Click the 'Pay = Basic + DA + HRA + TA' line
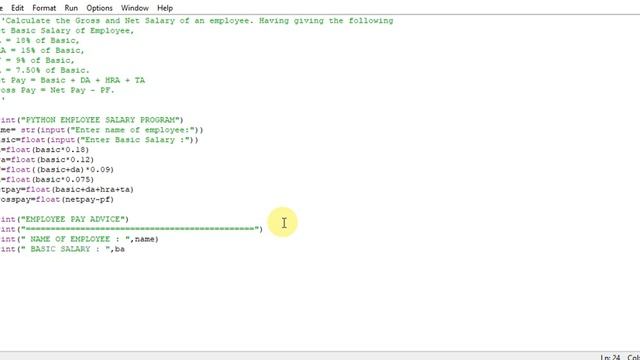 point(73,80)
